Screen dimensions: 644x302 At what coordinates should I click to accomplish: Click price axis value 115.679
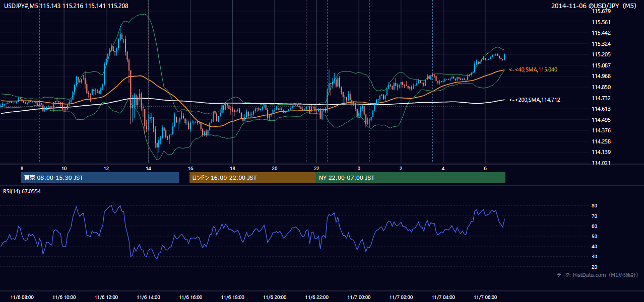coord(601,11)
